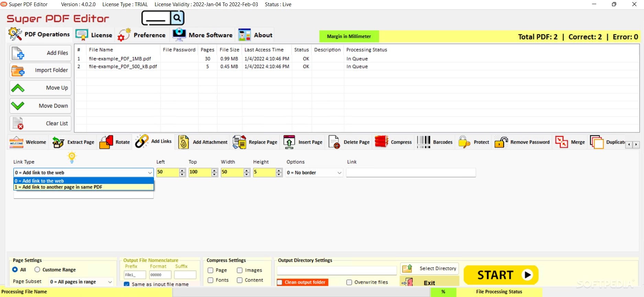This screenshot has width=644, height=297.
Task: Click the Replace Page icon
Action: pyautogui.click(x=239, y=142)
